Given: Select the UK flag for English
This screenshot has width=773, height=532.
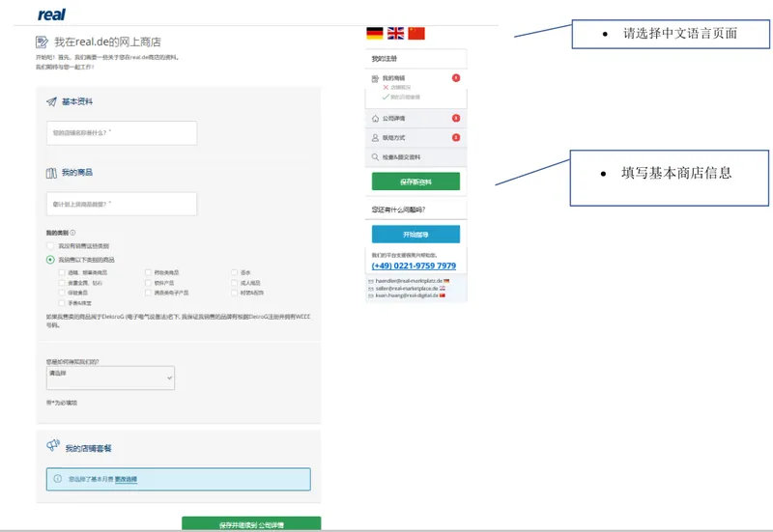Looking at the screenshot, I should point(395,33).
